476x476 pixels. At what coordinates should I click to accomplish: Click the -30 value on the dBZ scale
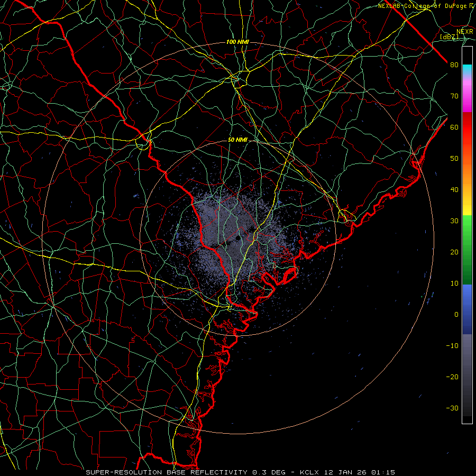(452, 408)
